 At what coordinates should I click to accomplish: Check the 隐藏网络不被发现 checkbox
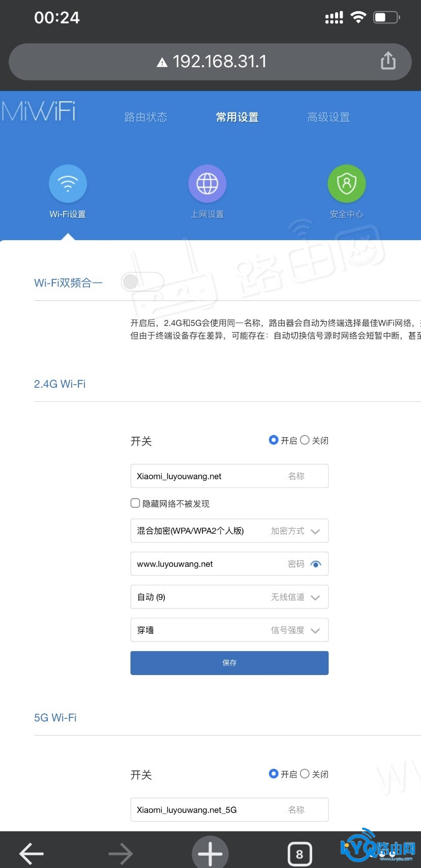pyautogui.click(x=135, y=503)
